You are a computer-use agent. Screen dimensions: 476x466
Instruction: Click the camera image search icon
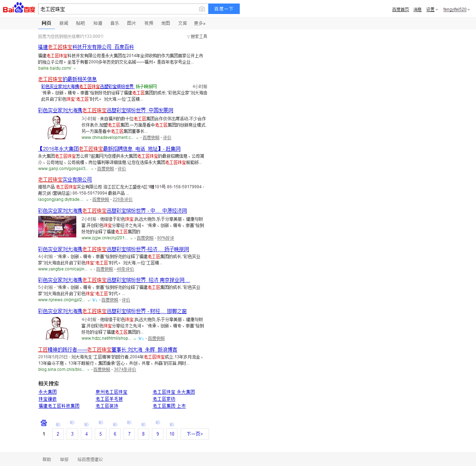click(x=202, y=9)
